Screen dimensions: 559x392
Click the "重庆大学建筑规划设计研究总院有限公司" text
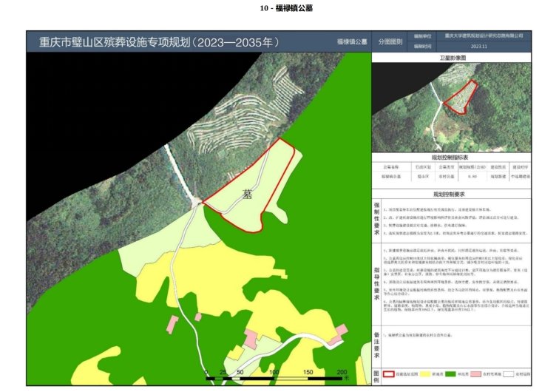pos(484,36)
